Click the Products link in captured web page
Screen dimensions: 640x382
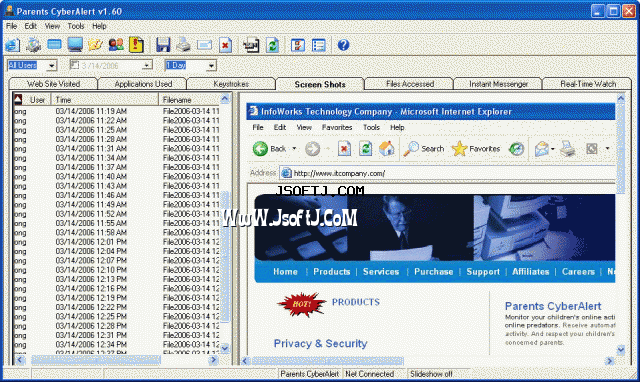(x=332, y=272)
